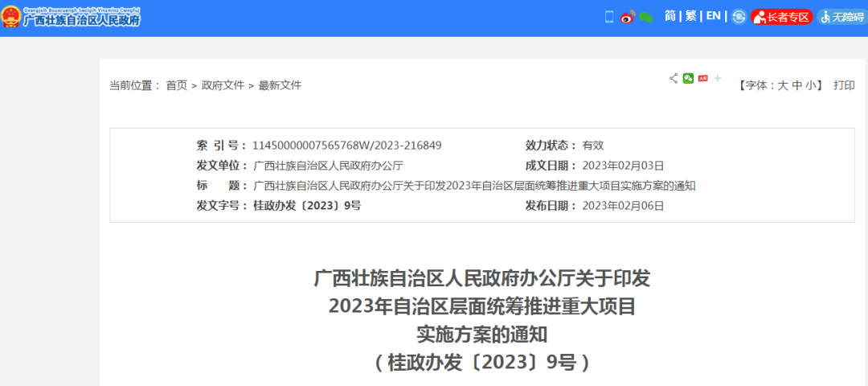Click the round icon after EN

pyautogui.click(x=739, y=17)
